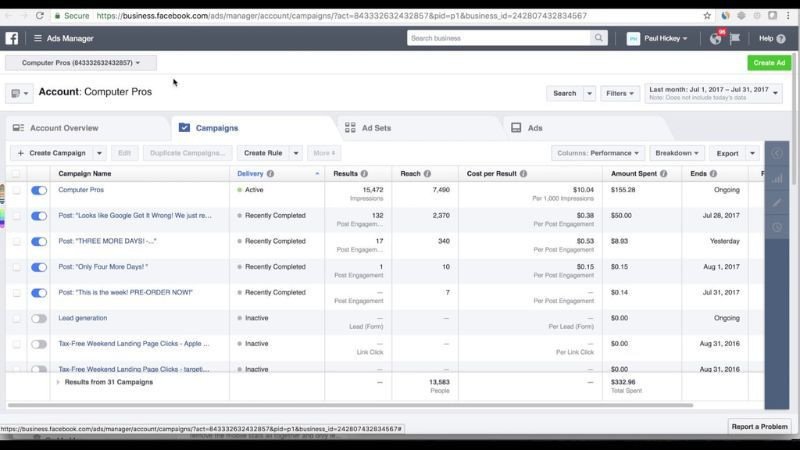The image size is (800, 450).
Task: Open Columns: Performance dropdown
Action: (598, 153)
